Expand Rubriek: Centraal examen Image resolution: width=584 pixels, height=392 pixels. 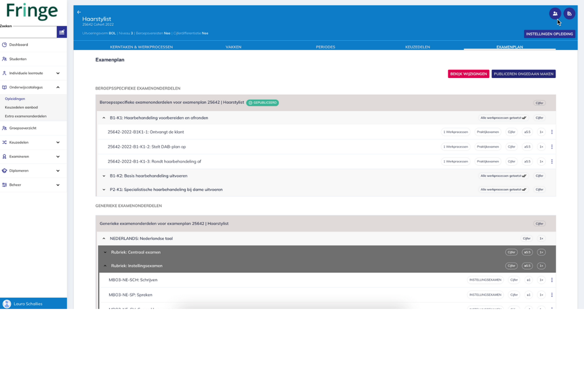(x=105, y=252)
